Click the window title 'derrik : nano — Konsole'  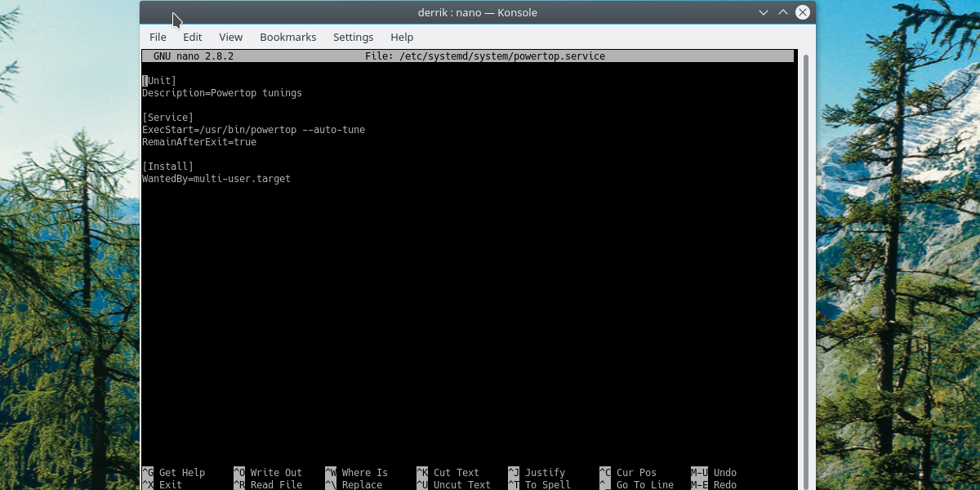[x=477, y=12]
